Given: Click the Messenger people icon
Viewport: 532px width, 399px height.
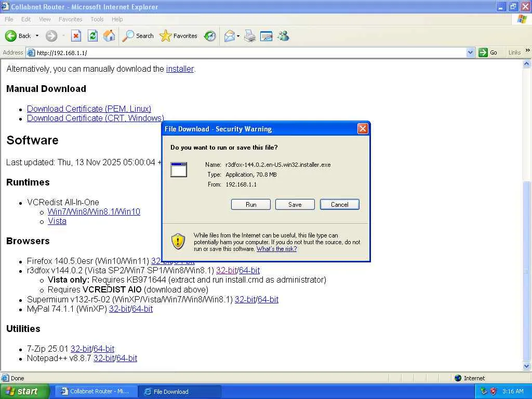Looking at the screenshot, I should tap(283, 36).
